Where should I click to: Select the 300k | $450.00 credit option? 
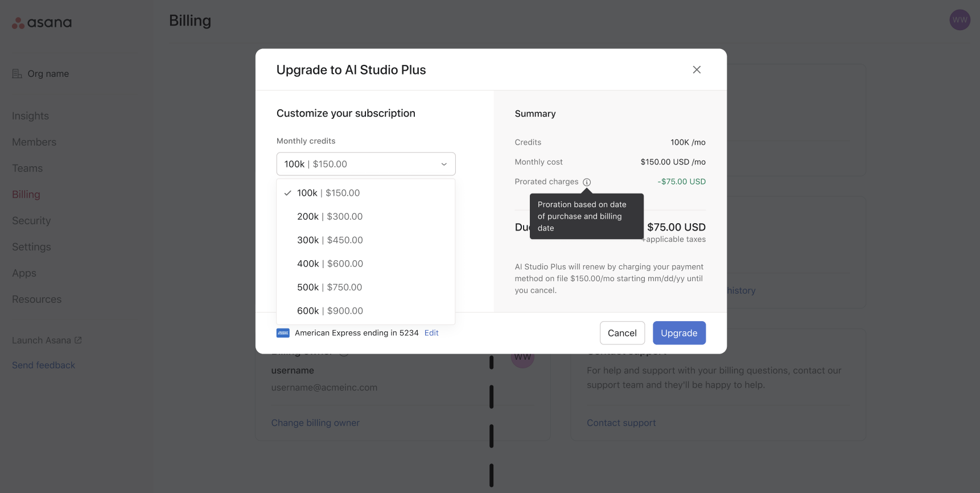tap(330, 240)
